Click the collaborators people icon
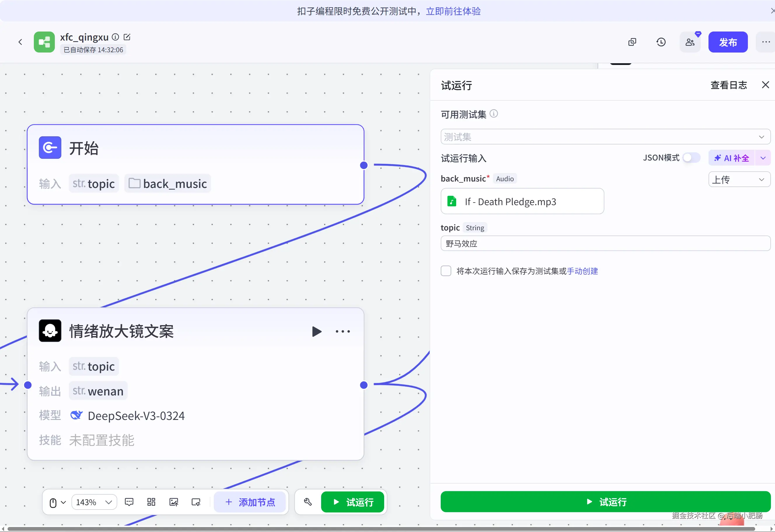Viewport: 775px width, 532px height. point(690,42)
